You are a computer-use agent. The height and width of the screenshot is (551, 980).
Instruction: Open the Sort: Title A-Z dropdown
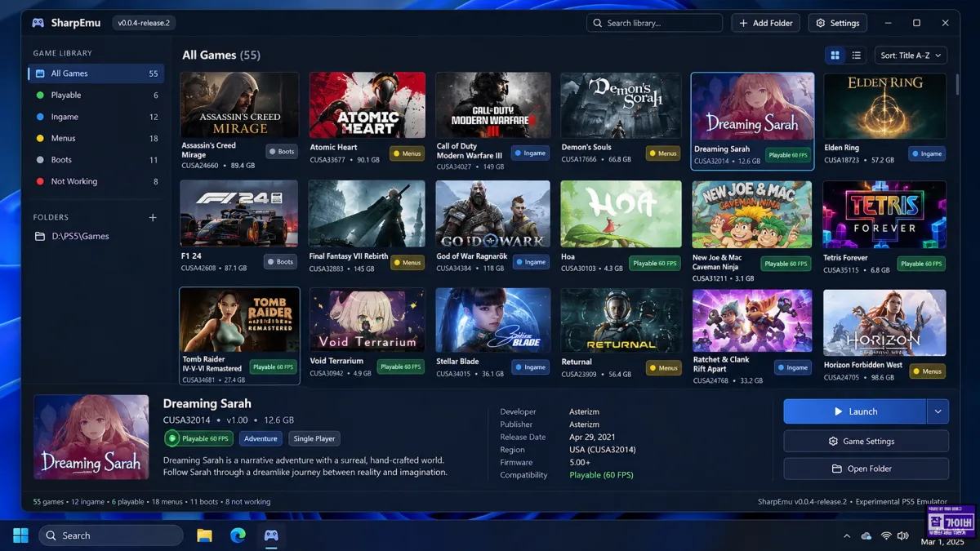pos(911,56)
